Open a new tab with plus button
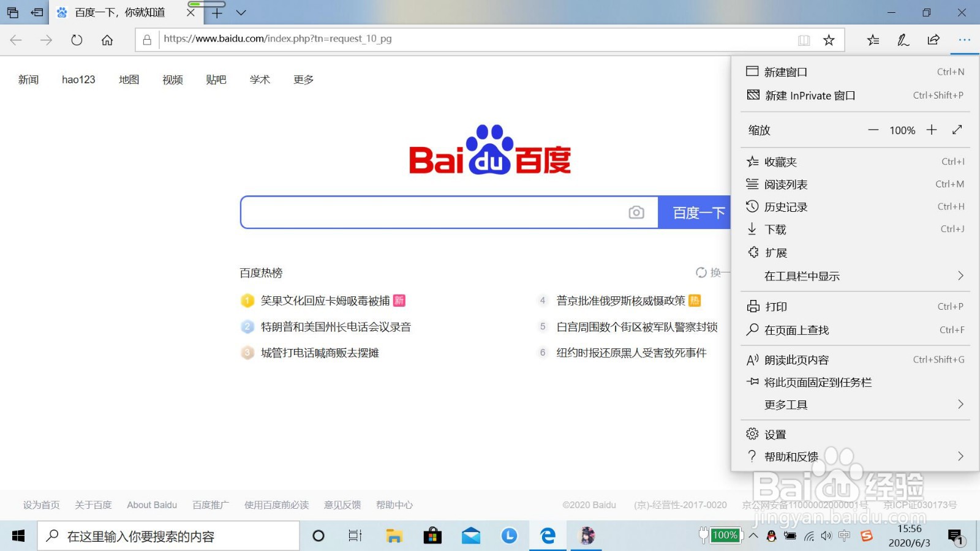The height and width of the screenshot is (551, 980). pyautogui.click(x=217, y=12)
